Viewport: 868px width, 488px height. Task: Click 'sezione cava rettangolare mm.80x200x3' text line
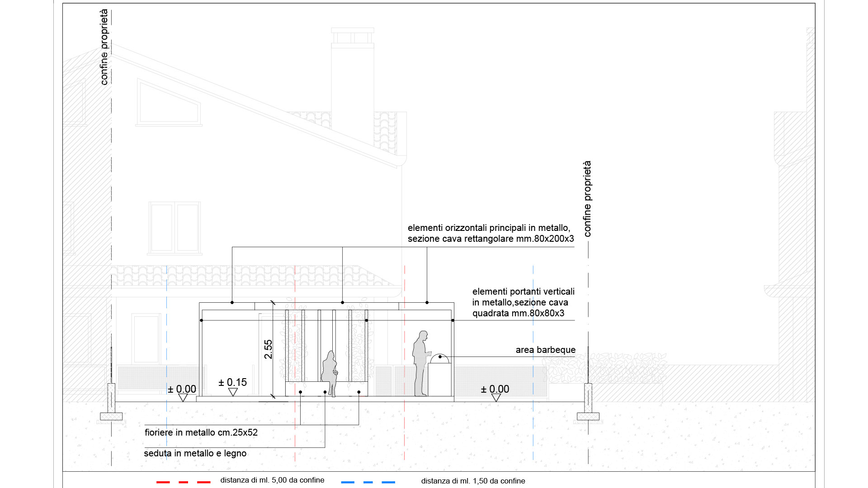click(491, 239)
